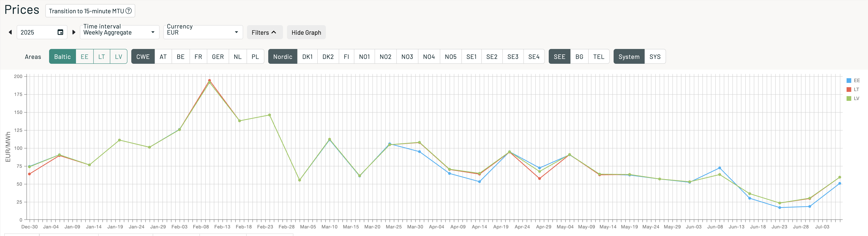Enable the GER area filter
This screenshot has height=236, width=868.
[218, 57]
